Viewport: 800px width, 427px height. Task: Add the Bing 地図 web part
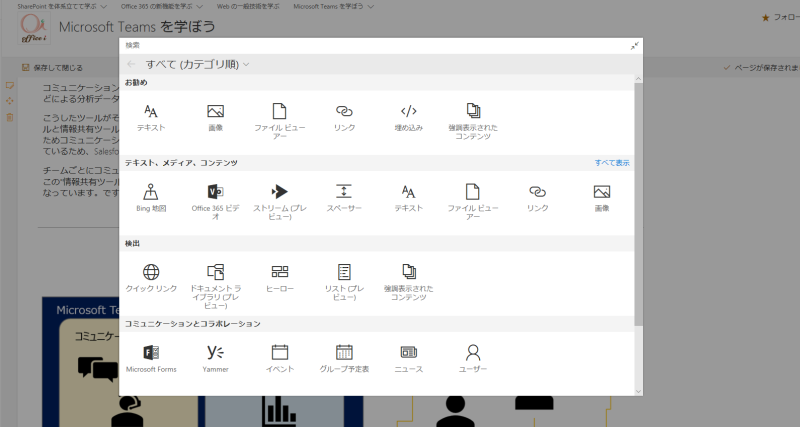click(x=151, y=198)
